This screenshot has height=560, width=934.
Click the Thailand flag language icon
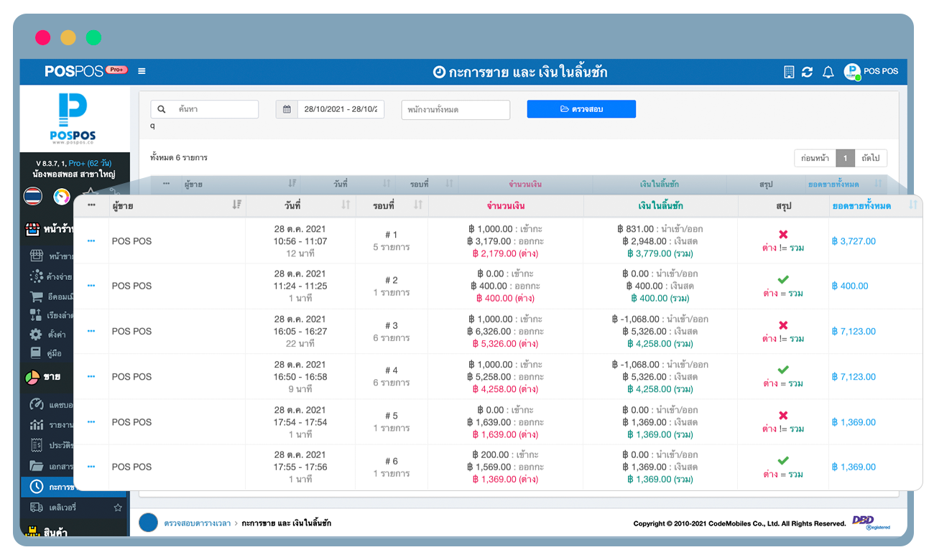pos(32,196)
